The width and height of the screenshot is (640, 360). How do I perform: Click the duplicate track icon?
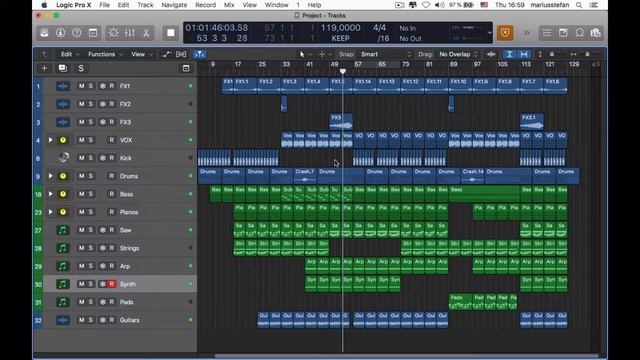click(x=62, y=68)
